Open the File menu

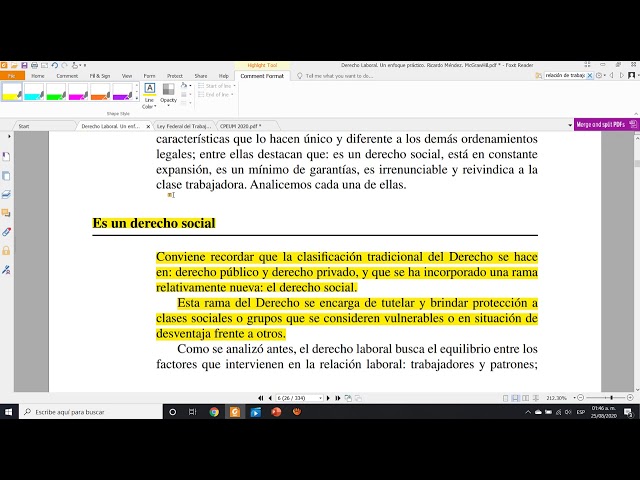pyautogui.click(x=11, y=75)
